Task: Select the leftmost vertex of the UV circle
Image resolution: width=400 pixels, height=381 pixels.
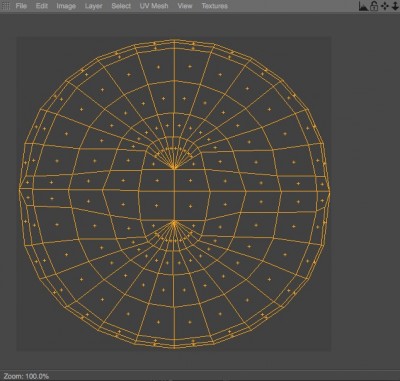Action: click(20, 189)
